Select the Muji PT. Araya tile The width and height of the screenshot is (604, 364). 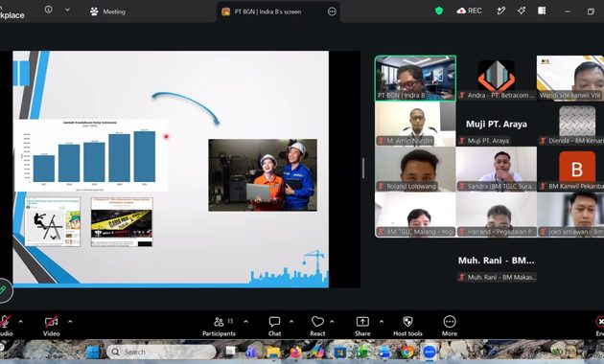(x=497, y=124)
